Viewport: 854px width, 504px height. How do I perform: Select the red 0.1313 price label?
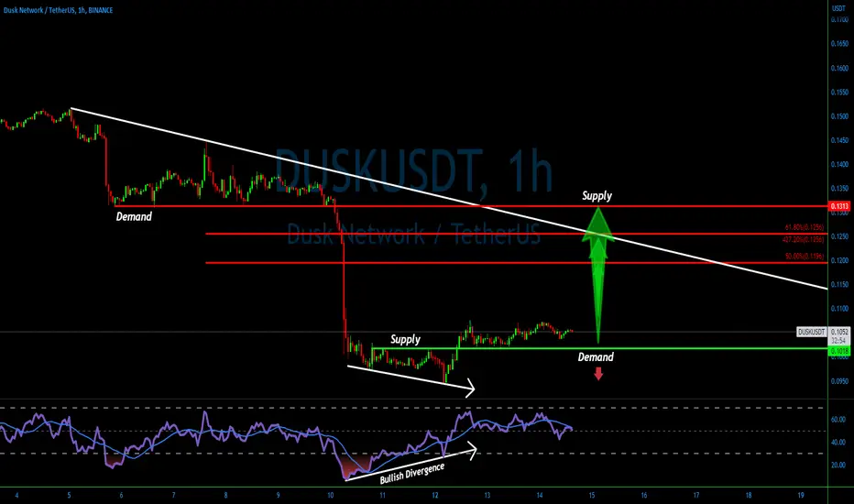(x=839, y=206)
